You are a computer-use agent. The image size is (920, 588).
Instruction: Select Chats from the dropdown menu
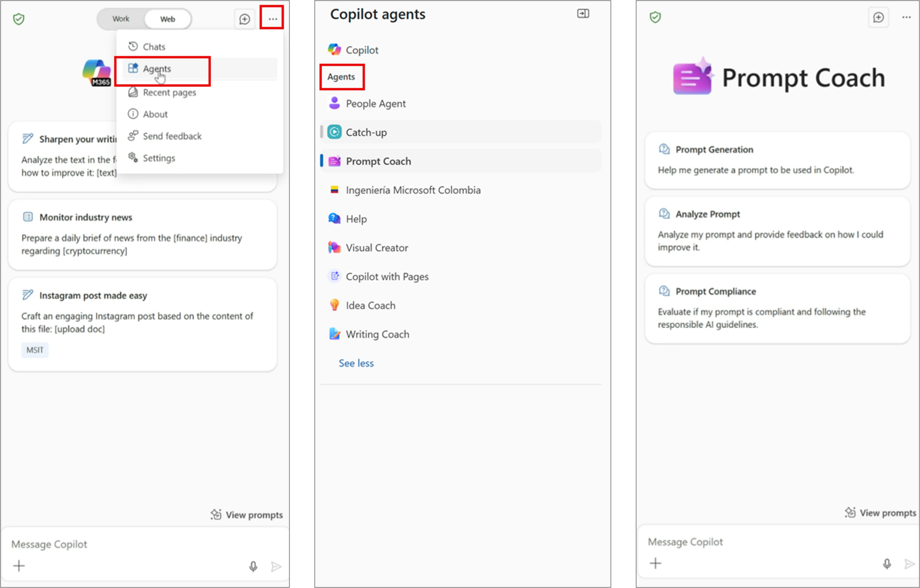(200, 47)
